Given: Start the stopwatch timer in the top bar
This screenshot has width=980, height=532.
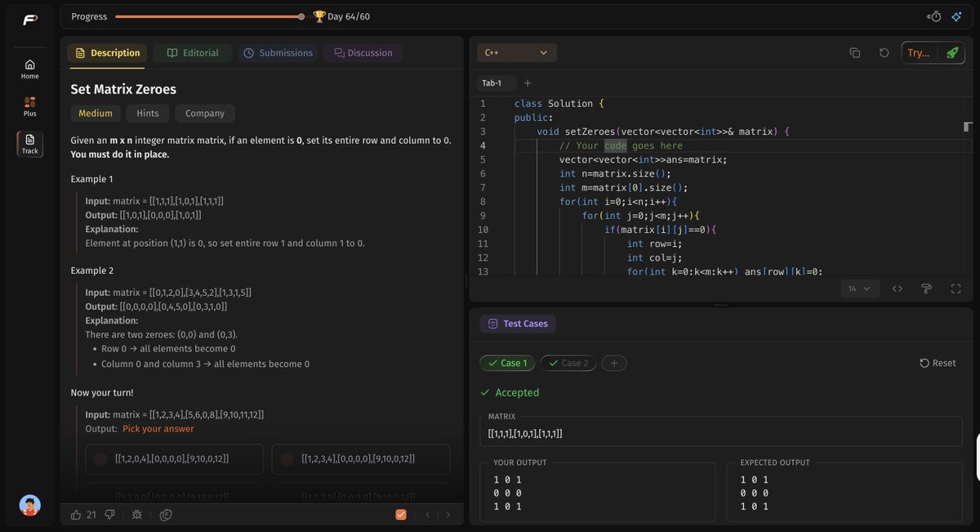Looking at the screenshot, I should point(934,16).
